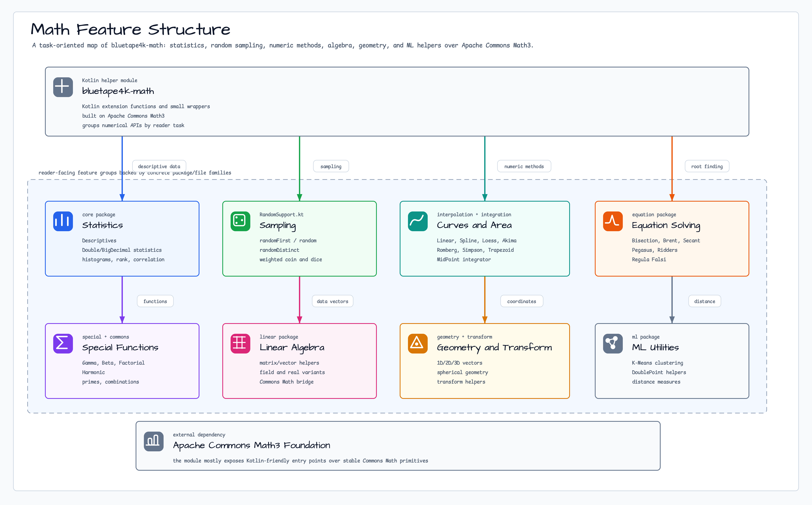Click the 'coordinates' edge label
The height and width of the screenshot is (505, 812).
pos(522,301)
